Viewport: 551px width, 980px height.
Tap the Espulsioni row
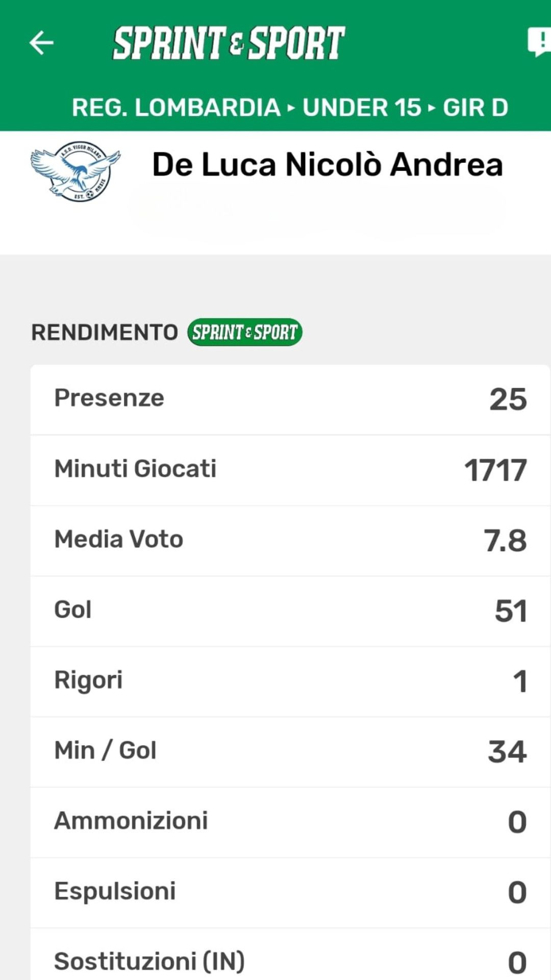[x=290, y=892]
